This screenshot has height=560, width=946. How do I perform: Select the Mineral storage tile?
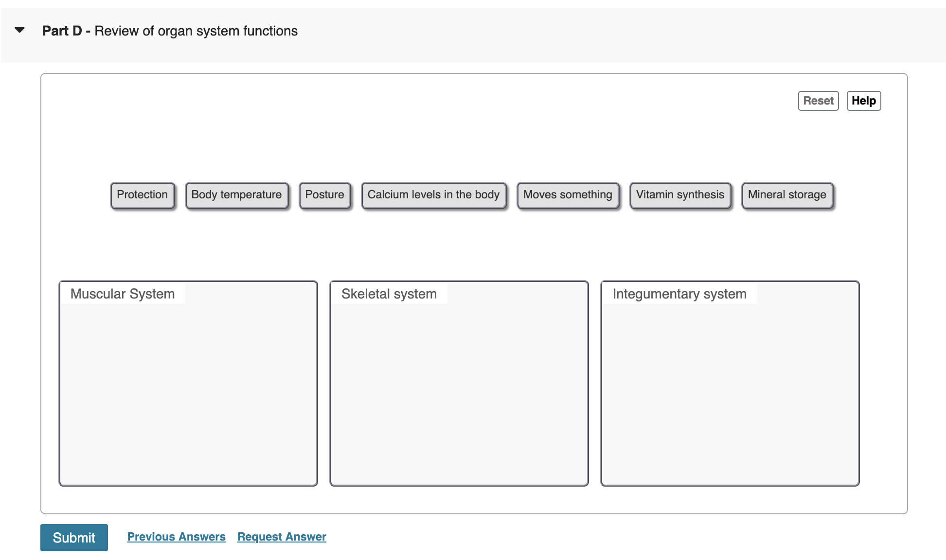pyautogui.click(x=787, y=195)
